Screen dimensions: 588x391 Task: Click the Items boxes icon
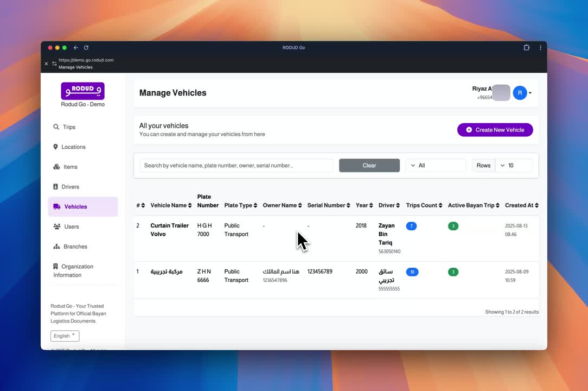pos(56,167)
